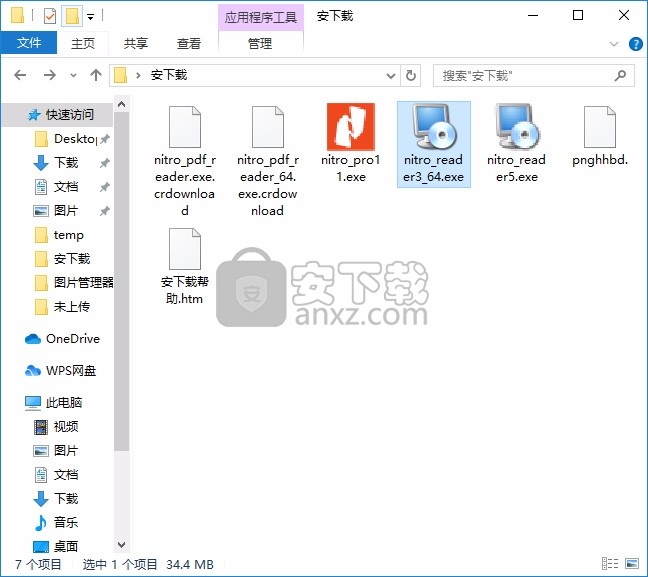Expand customize quick access toolbar dropdown
Viewport: 648px width, 577px height.
pos(90,17)
